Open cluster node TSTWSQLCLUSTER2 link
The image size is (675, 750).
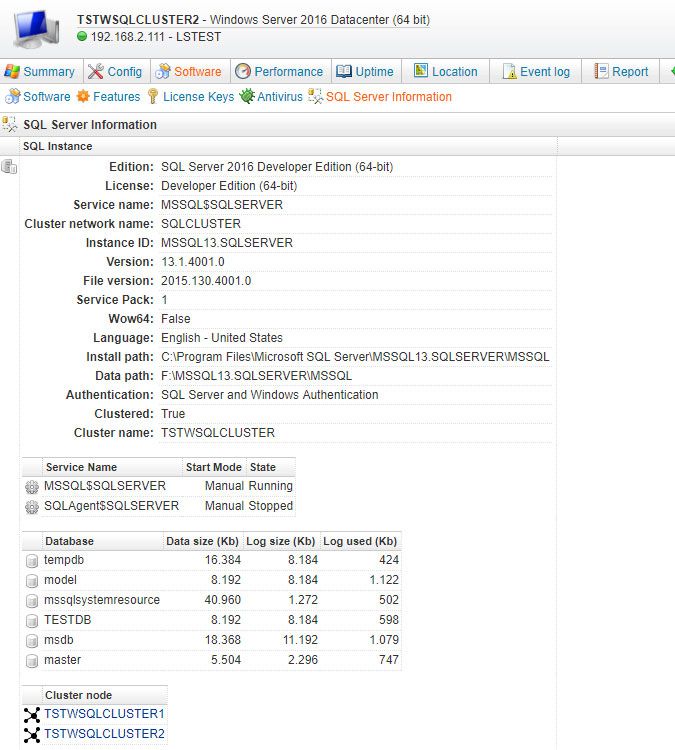point(104,734)
